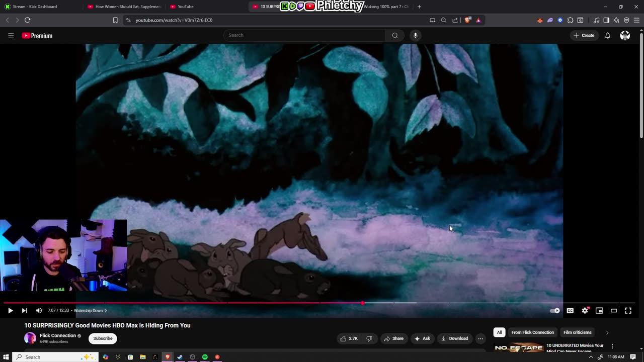Toggle theater mode view
The height and width of the screenshot is (362, 644).
pos(614,311)
